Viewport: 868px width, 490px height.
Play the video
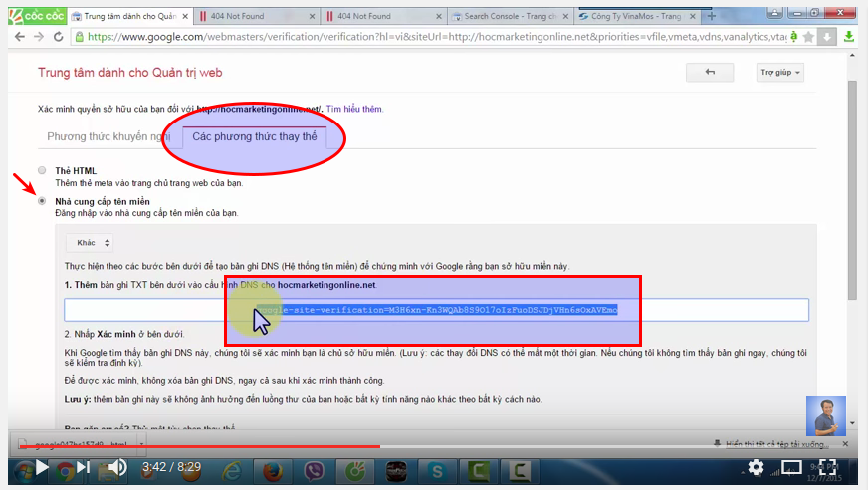tap(42, 467)
